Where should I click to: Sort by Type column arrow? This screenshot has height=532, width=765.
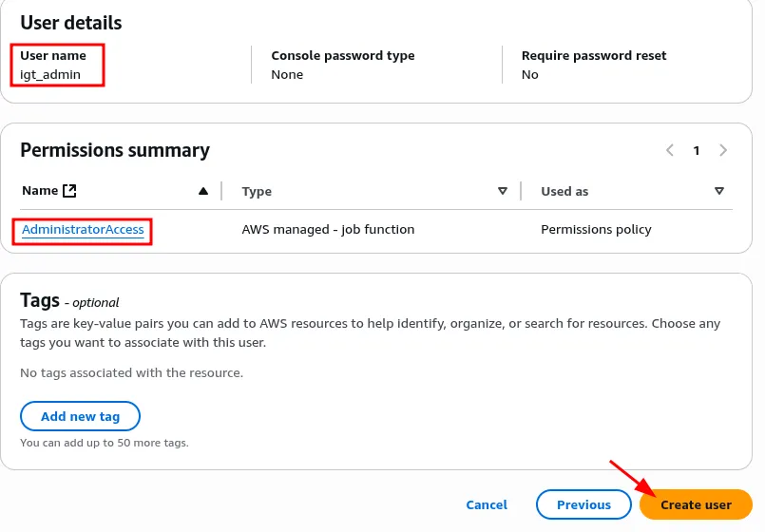tap(503, 191)
